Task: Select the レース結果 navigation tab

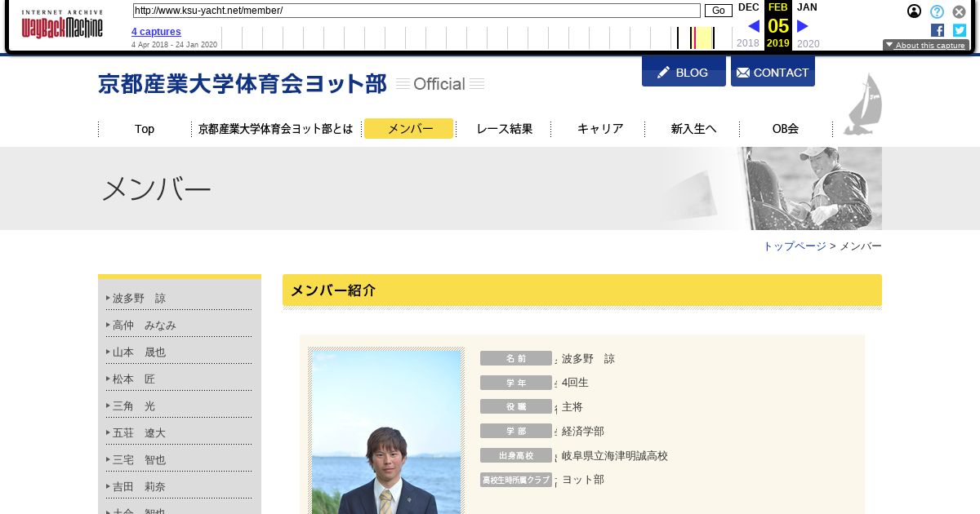Action: (x=504, y=129)
